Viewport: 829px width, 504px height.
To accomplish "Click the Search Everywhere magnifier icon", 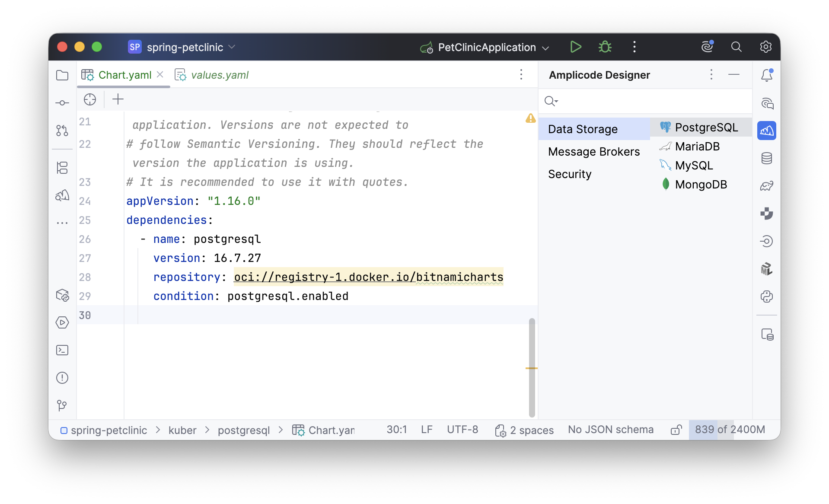I will pos(736,47).
